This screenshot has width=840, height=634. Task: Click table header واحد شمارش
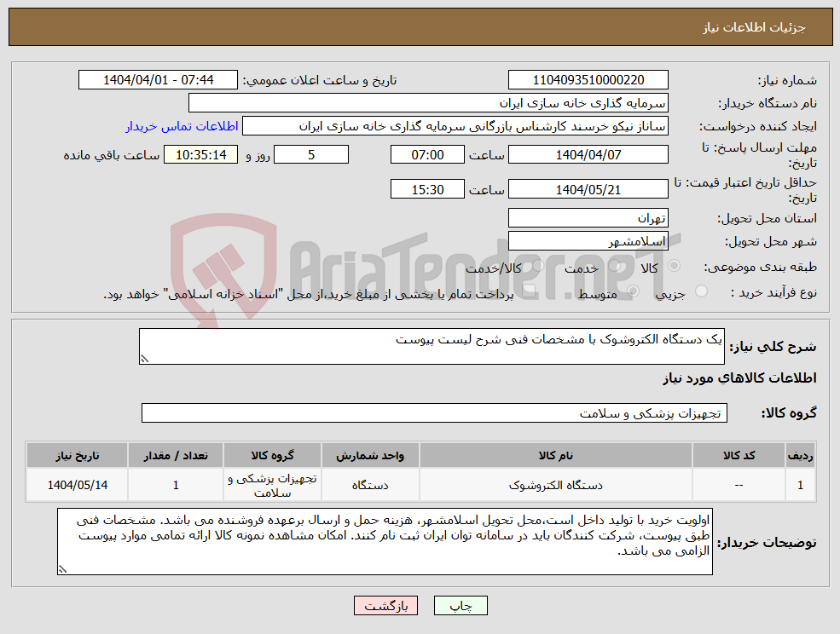tap(370, 456)
